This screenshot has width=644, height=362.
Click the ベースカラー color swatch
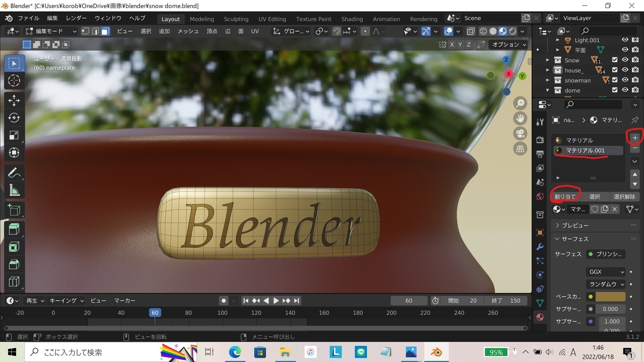(x=611, y=297)
